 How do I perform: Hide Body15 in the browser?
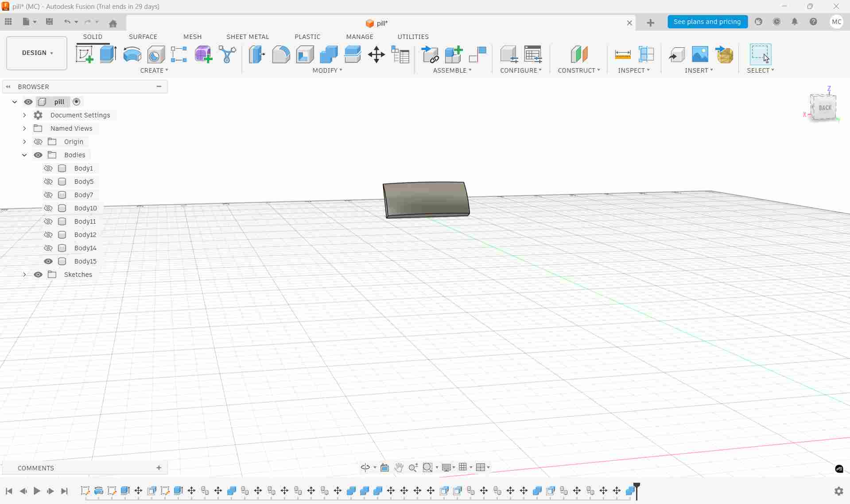48,261
